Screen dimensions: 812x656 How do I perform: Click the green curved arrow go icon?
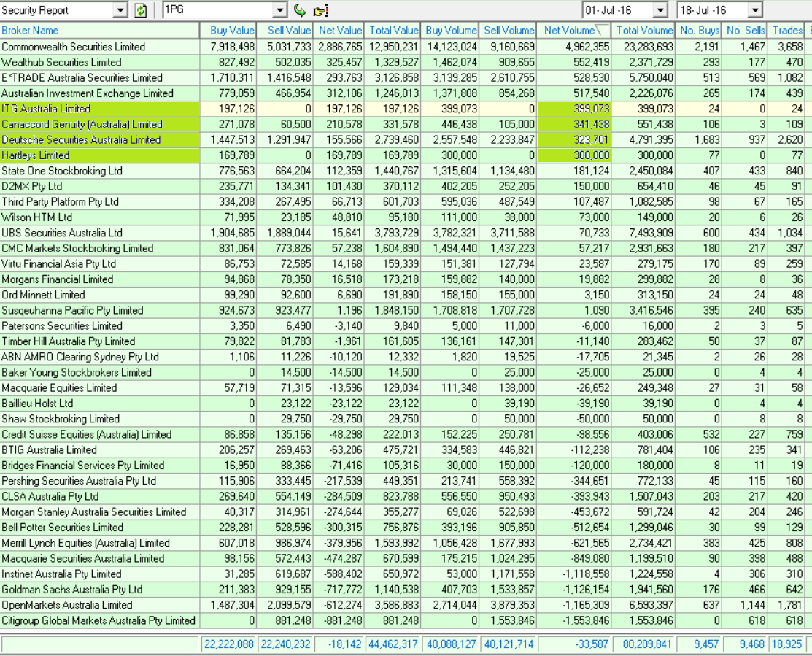pos(300,9)
